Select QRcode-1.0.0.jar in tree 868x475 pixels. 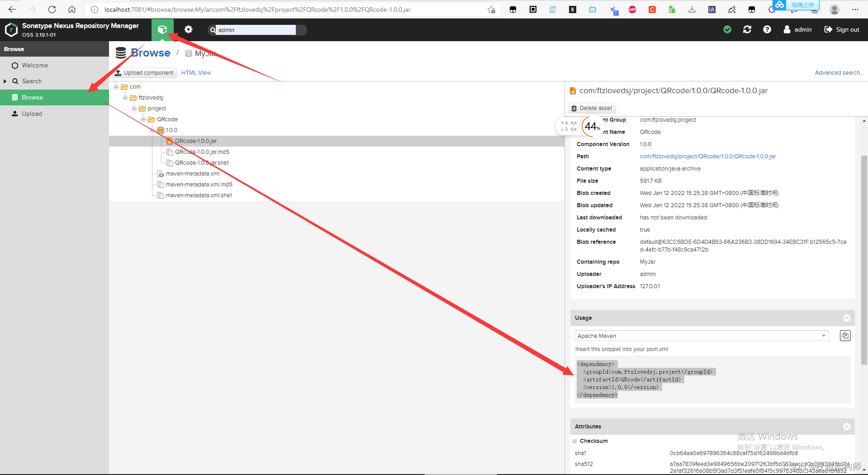point(196,141)
